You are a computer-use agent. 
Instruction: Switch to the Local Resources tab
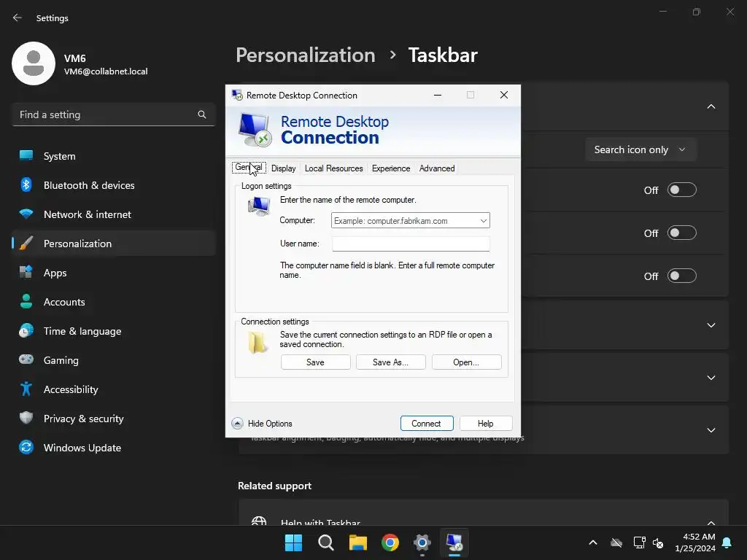pyautogui.click(x=334, y=168)
